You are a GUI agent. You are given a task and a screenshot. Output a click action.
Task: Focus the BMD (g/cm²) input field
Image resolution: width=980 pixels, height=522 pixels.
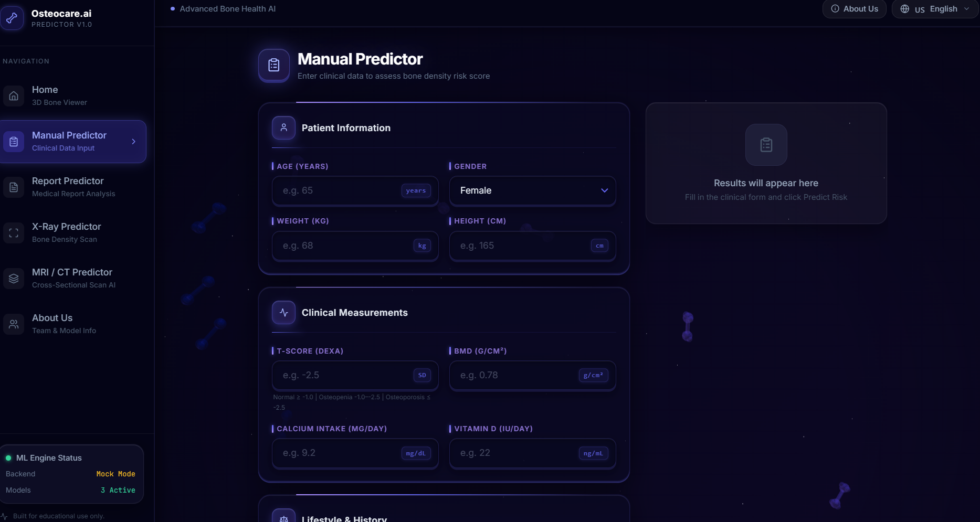[x=532, y=375]
